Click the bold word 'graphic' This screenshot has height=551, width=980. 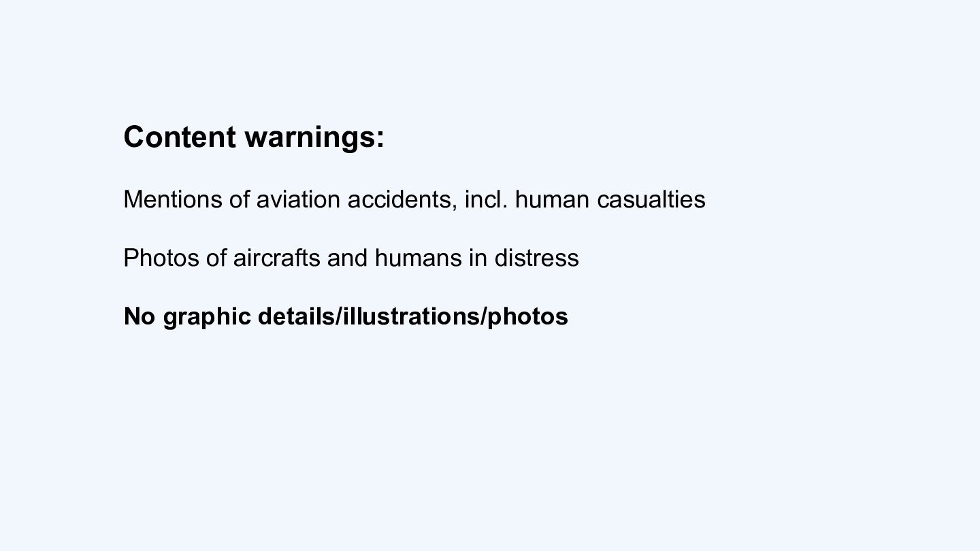coord(207,317)
